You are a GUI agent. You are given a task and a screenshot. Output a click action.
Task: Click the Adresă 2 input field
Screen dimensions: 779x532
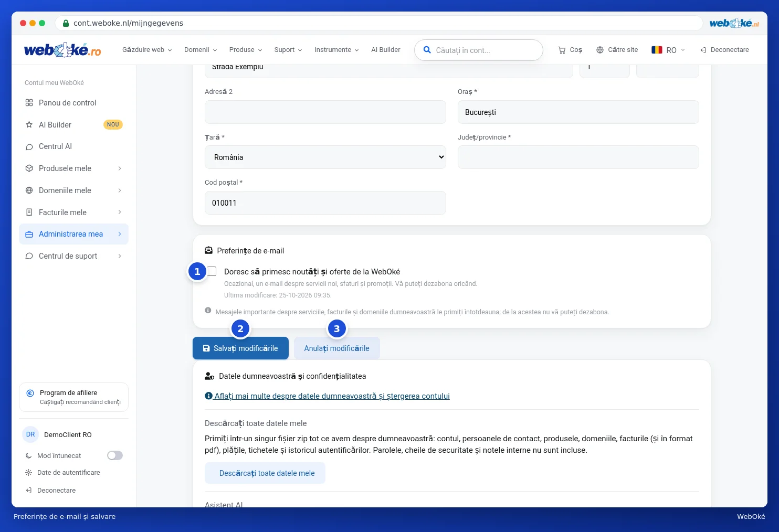[x=325, y=112]
